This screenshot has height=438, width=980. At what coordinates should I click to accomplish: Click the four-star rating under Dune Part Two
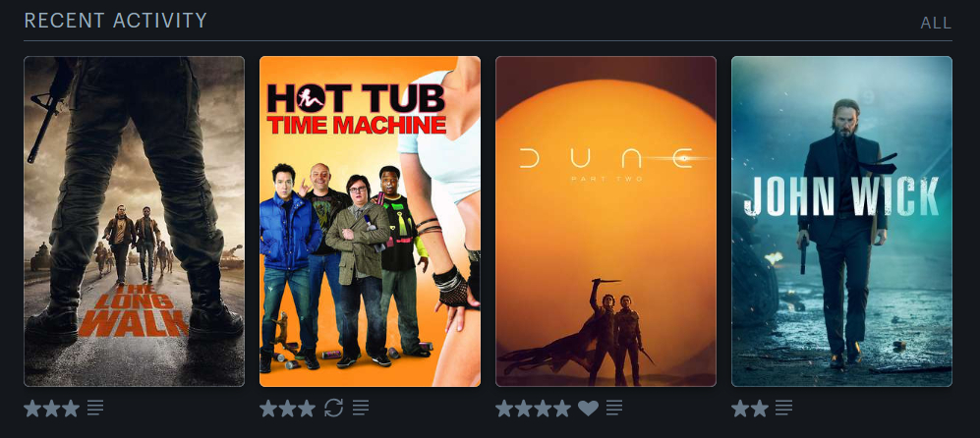coord(533,408)
